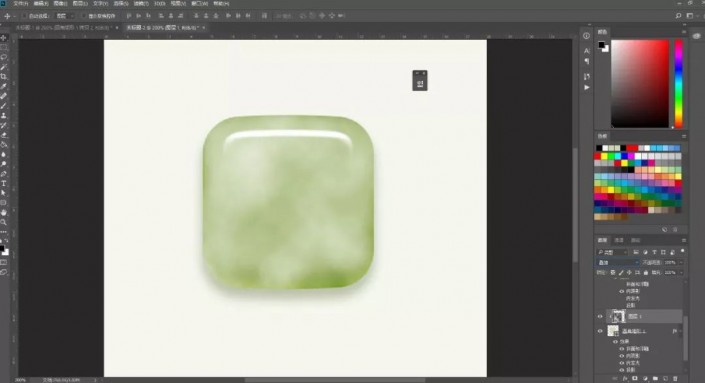This screenshot has width=705, height=383.
Task: Select the Eraser tool
Action: click(x=4, y=135)
